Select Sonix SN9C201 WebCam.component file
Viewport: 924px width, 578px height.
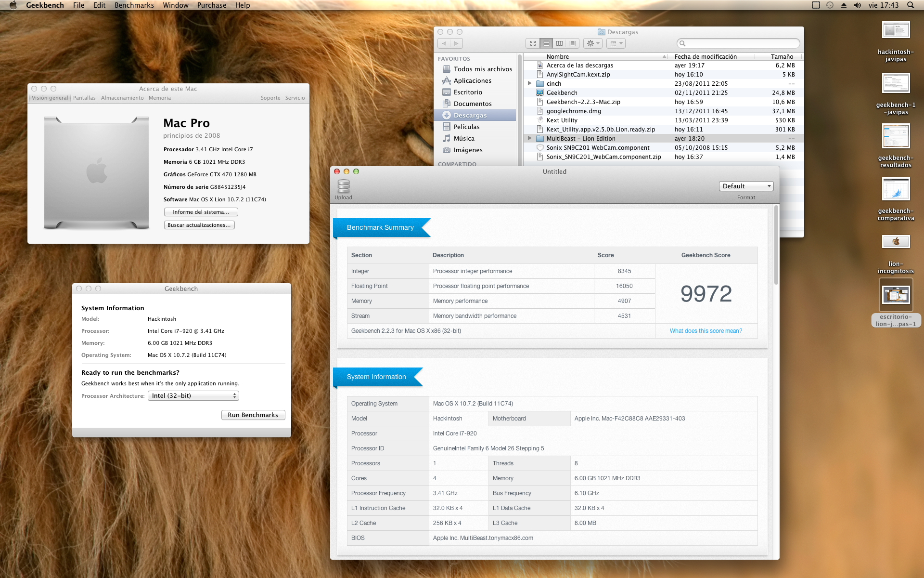[x=663, y=147]
